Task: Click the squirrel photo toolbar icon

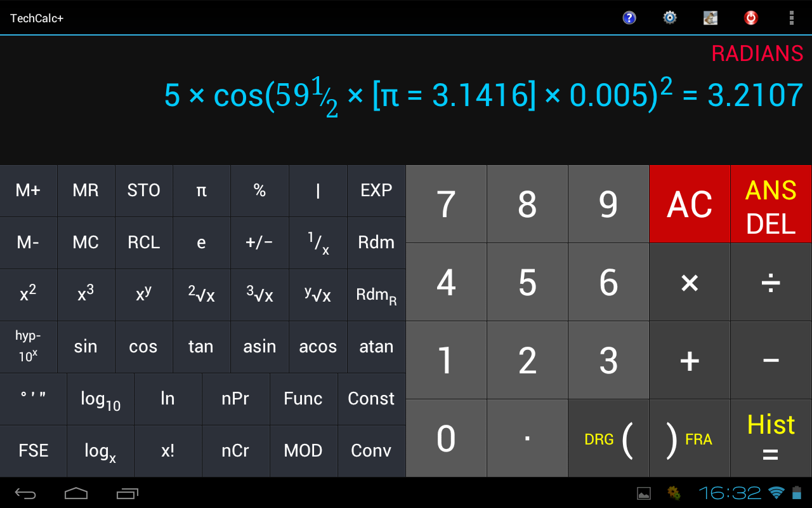Action: (x=710, y=18)
